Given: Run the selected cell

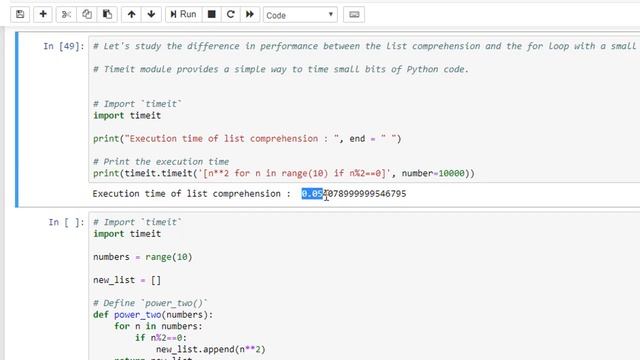Looking at the screenshot, I should pos(183,15).
